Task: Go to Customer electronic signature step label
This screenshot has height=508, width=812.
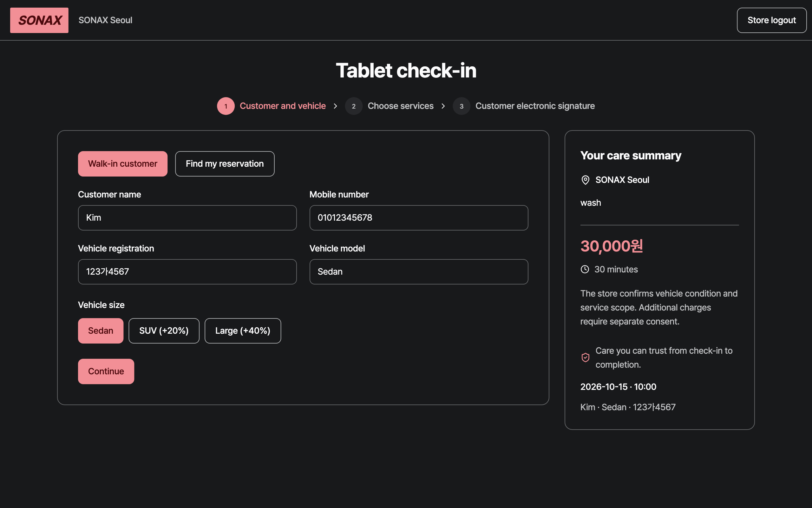Action: 535,106
